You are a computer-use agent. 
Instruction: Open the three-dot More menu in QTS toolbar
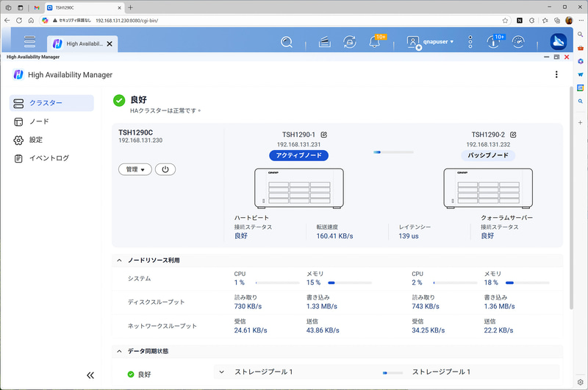pos(470,42)
